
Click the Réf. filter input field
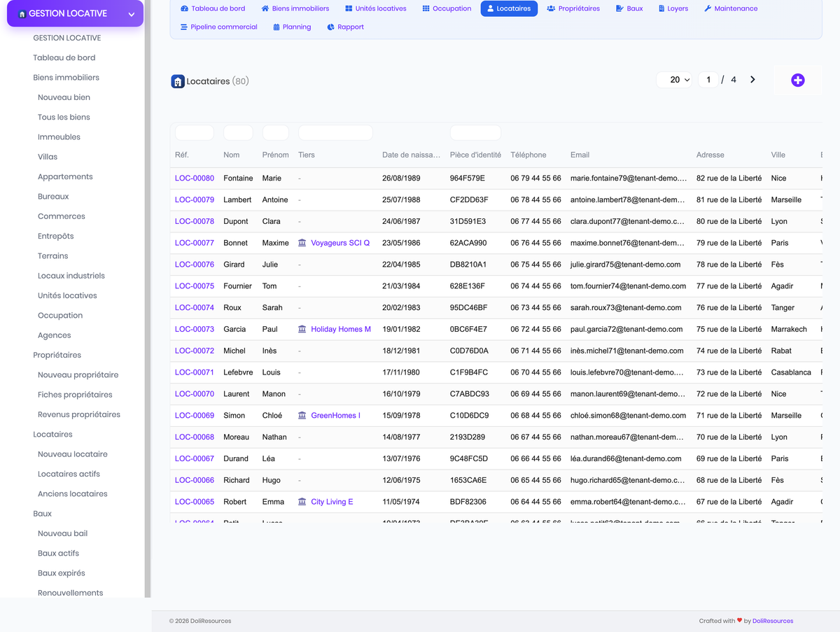(194, 133)
